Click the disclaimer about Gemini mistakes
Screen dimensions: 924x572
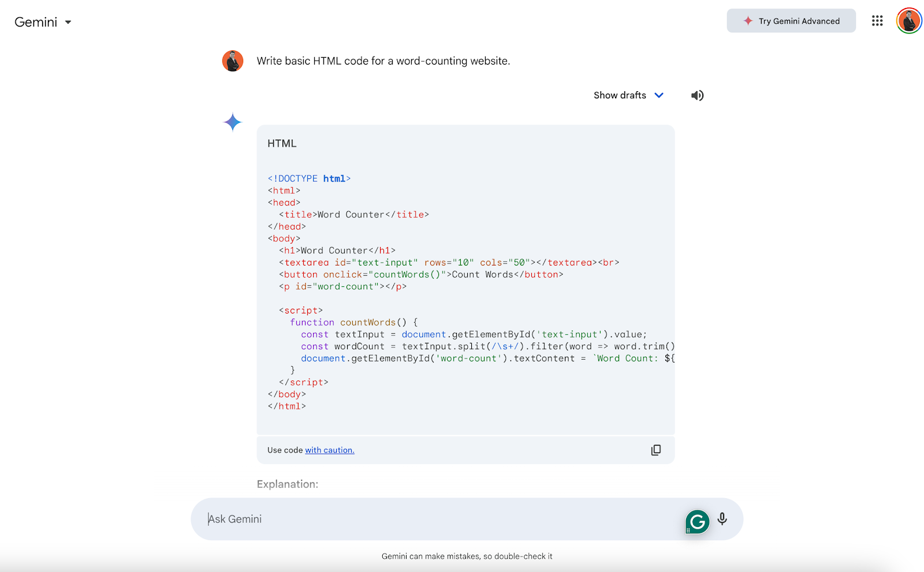point(467,556)
